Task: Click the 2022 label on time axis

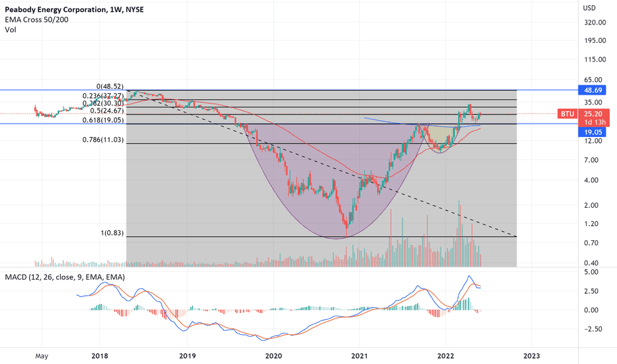Action: (446, 356)
